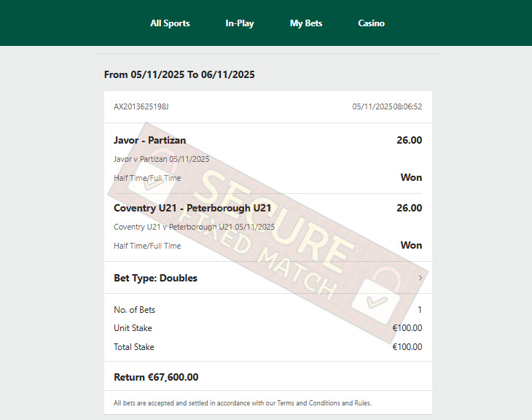Click the Unit Stake €100.00 value
Image resolution: width=532 pixels, height=420 pixels.
[407, 328]
